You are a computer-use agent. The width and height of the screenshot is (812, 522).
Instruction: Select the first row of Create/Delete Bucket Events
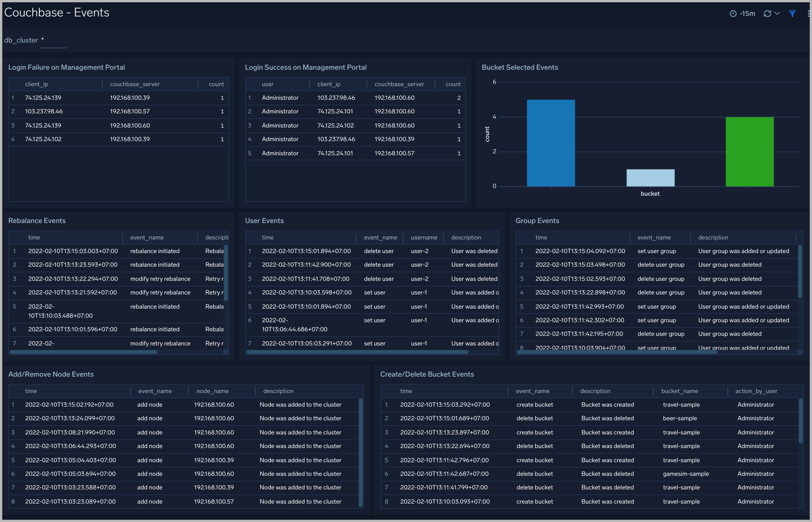pos(576,404)
